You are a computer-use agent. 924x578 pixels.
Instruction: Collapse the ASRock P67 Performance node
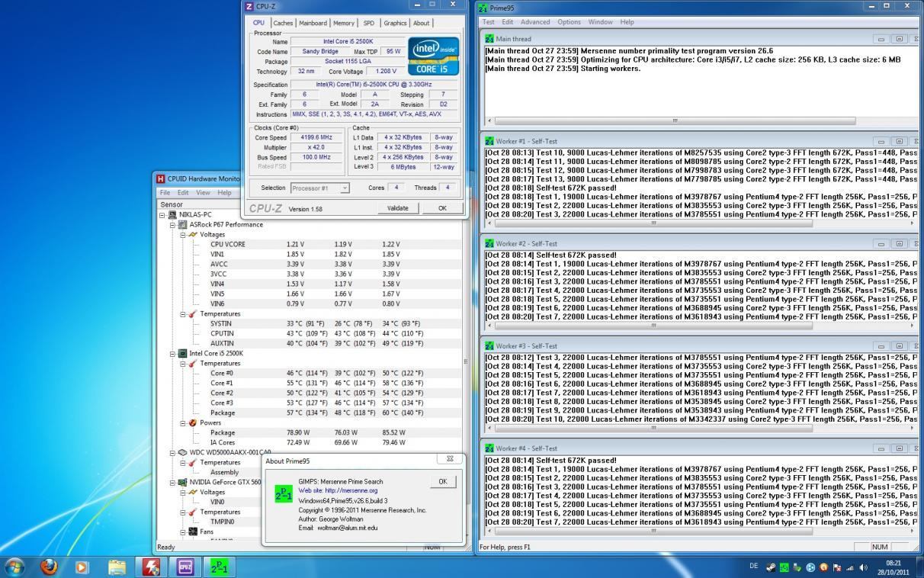click(173, 225)
